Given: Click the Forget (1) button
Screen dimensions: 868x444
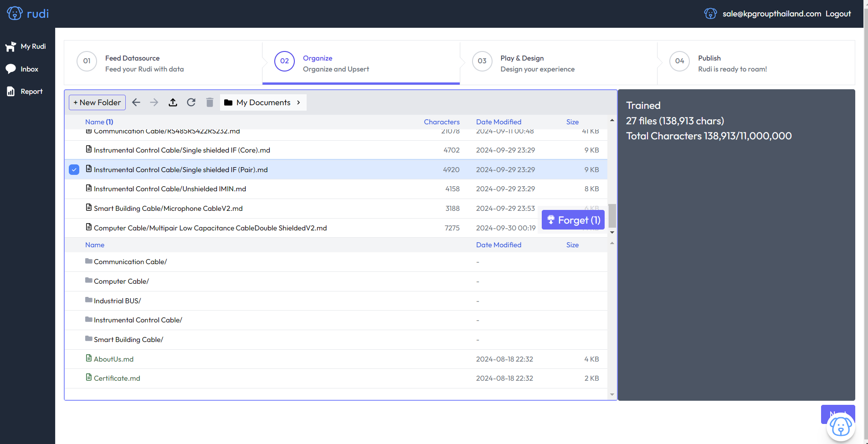Looking at the screenshot, I should pyautogui.click(x=573, y=220).
